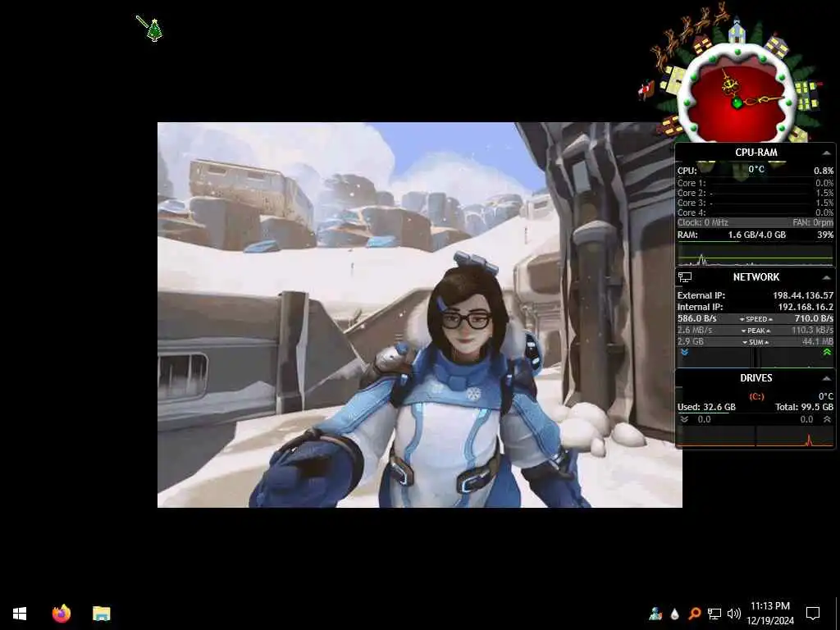Image resolution: width=840 pixels, height=630 pixels.
Task: Click the network traffic graph
Action: (756, 358)
